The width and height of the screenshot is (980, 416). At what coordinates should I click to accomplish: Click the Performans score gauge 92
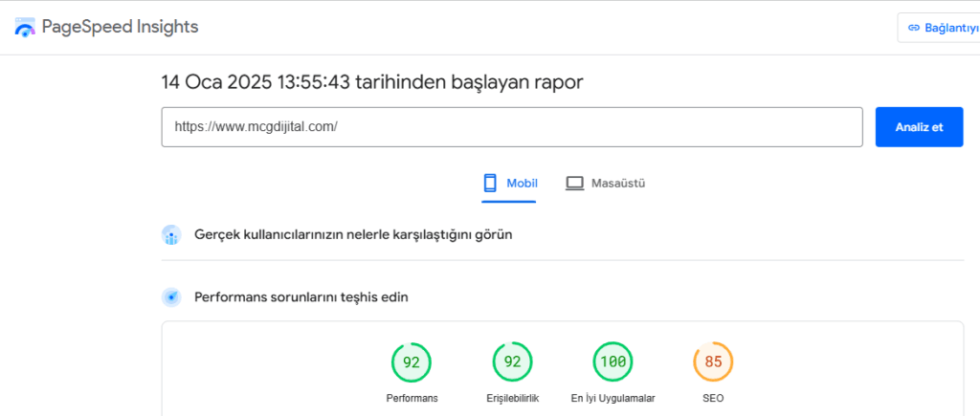coord(412,362)
